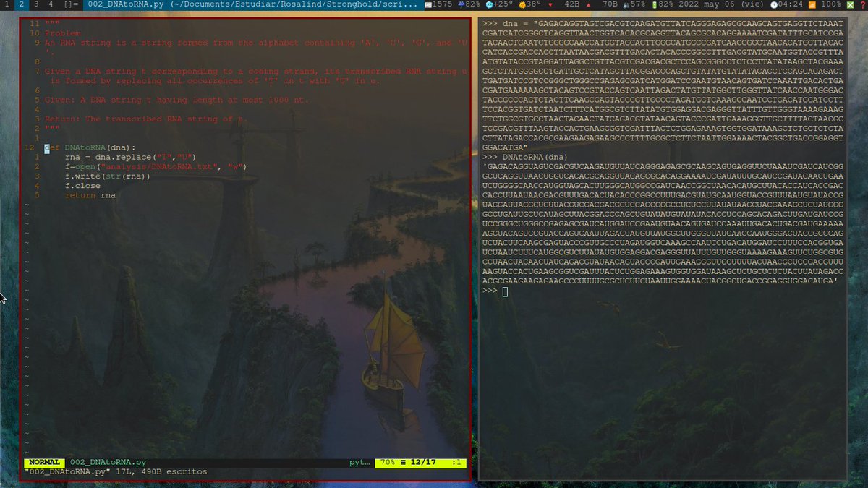The width and height of the screenshot is (868, 488).
Task: Click the battery percentage 82% text
Action: (666, 4)
